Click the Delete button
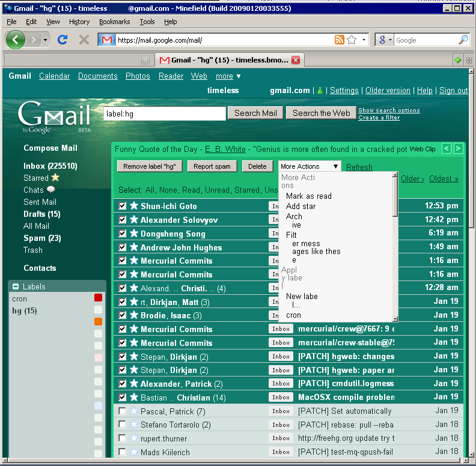The height and width of the screenshot is (466, 476). click(257, 166)
